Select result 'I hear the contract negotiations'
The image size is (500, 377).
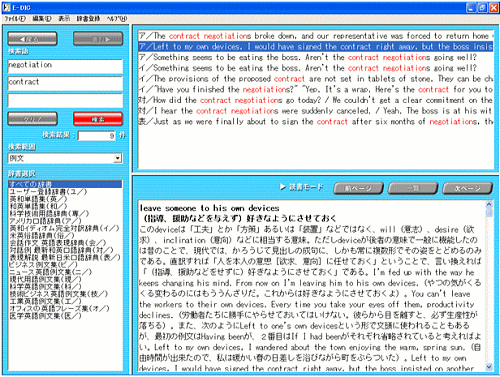coord(316,111)
